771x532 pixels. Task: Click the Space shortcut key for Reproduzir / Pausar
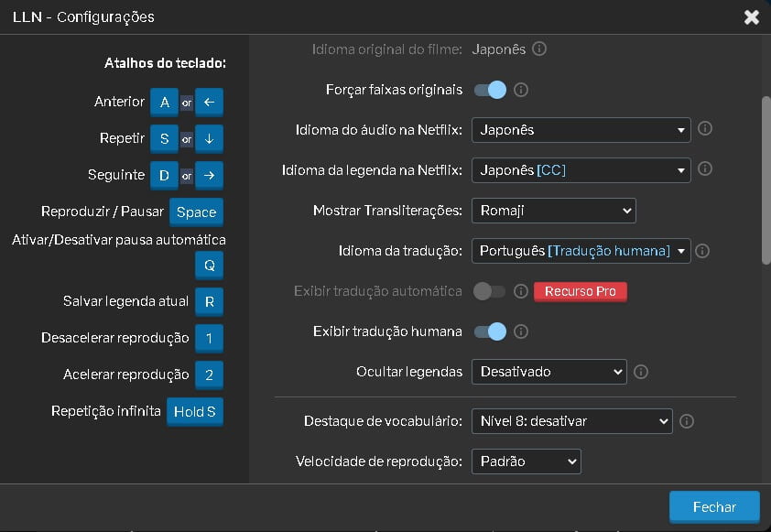(x=196, y=212)
